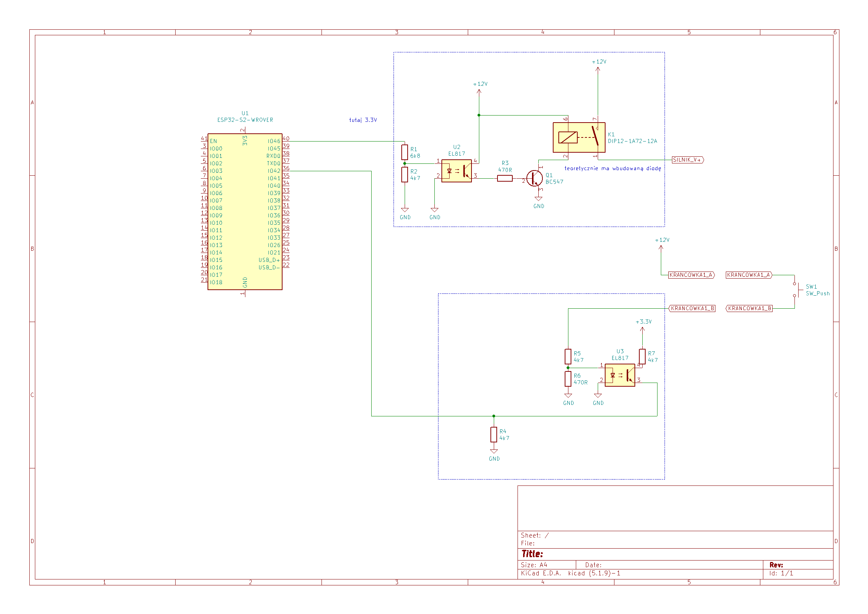Select the KRANCOWKA1_A label connected to +12V
The height and width of the screenshot is (614, 868).
(x=691, y=275)
